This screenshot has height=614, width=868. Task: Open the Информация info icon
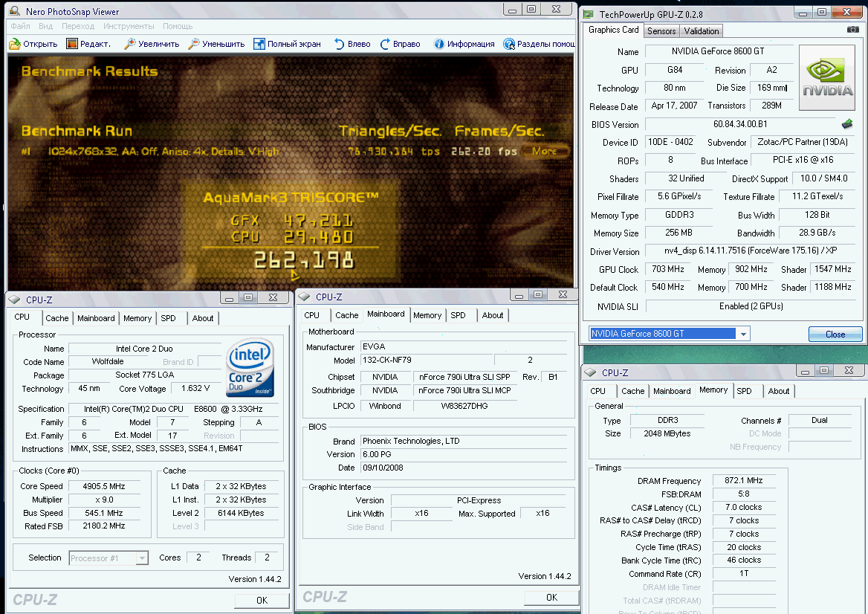tap(439, 44)
